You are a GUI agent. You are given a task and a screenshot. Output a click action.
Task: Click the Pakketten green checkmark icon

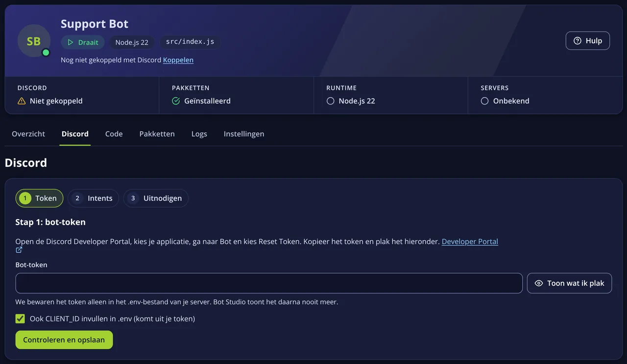(x=176, y=101)
